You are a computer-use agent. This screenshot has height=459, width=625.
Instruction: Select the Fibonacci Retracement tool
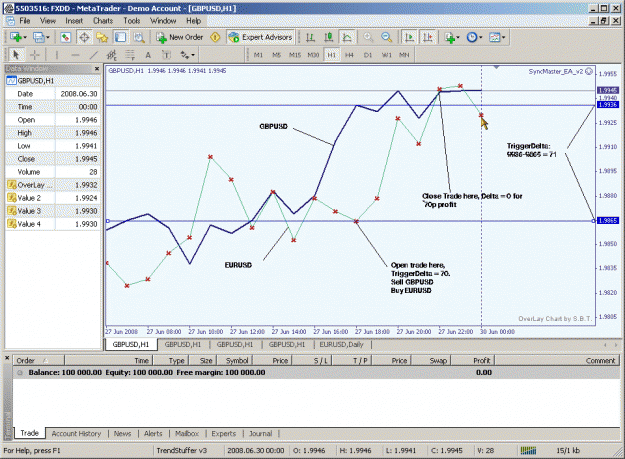point(130,55)
